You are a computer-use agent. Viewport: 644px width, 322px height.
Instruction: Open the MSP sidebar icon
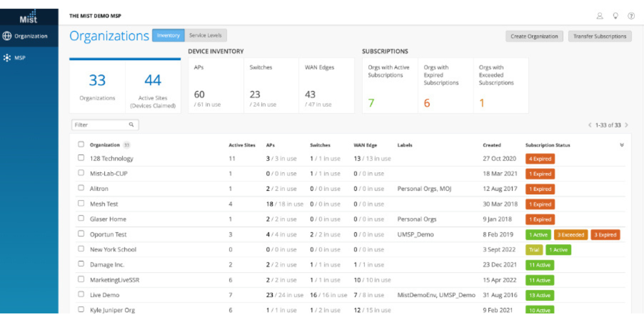pyautogui.click(x=7, y=57)
